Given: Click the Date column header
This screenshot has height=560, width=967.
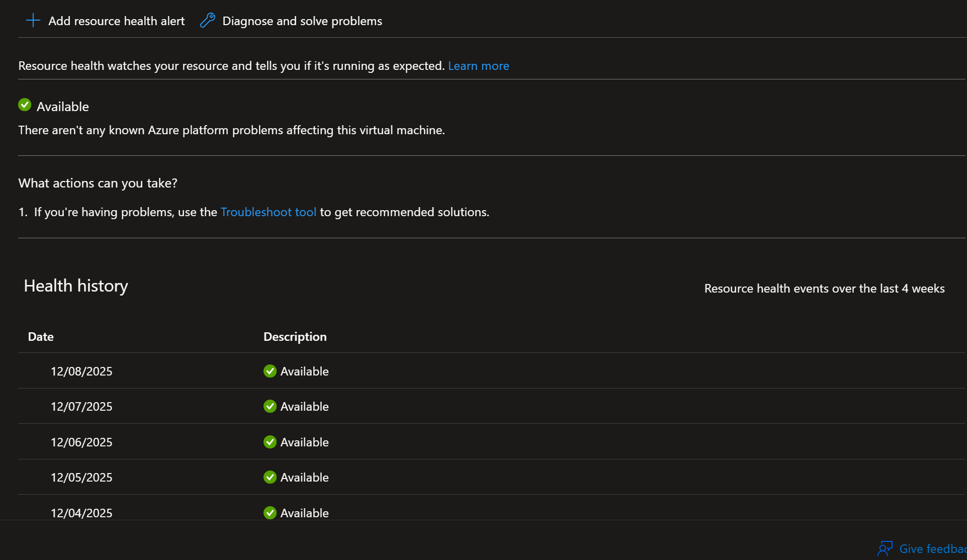Looking at the screenshot, I should [41, 337].
